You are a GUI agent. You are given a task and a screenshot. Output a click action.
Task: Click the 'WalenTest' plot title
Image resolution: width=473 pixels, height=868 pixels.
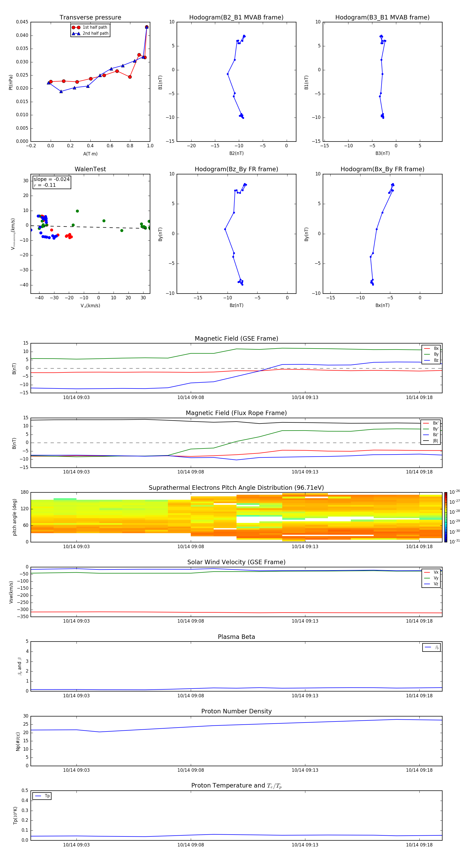tap(90, 169)
